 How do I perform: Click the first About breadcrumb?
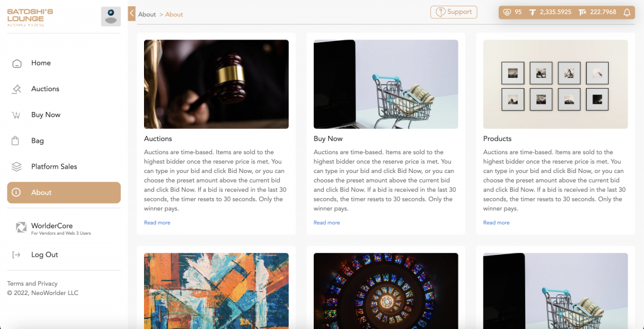(x=147, y=14)
